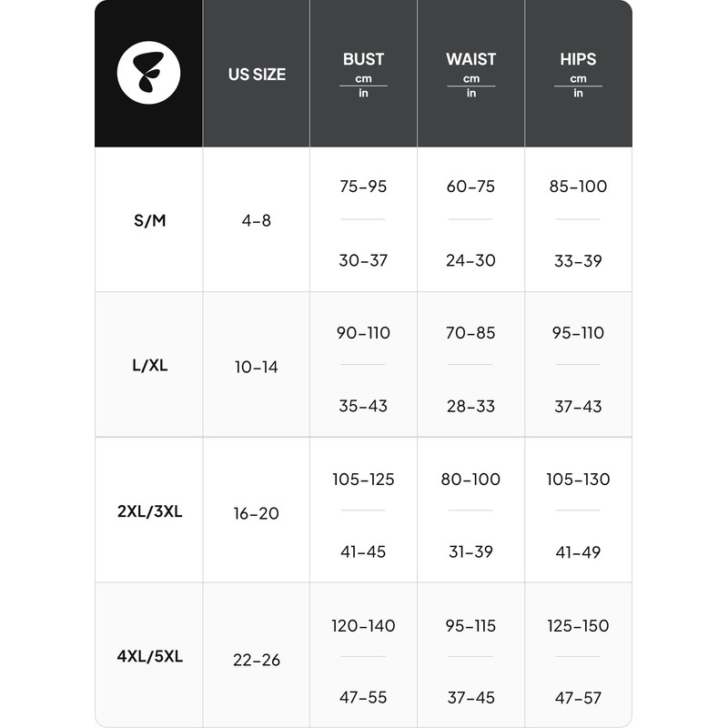Click the L/XL size row label

148,367
